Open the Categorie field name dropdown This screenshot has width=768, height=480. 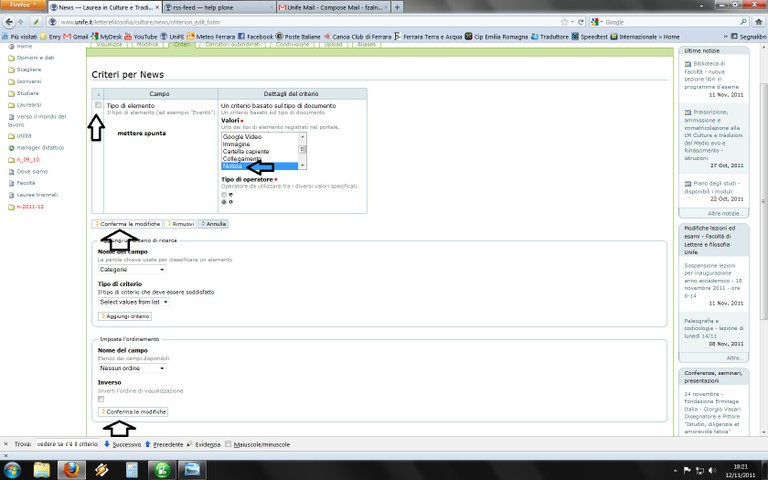132,269
